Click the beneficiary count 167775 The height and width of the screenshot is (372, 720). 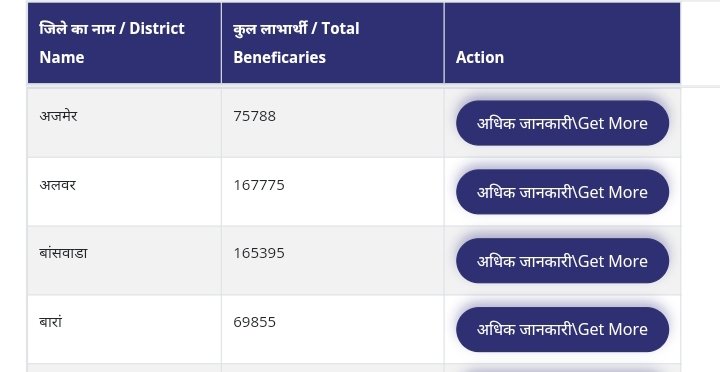(x=259, y=185)
